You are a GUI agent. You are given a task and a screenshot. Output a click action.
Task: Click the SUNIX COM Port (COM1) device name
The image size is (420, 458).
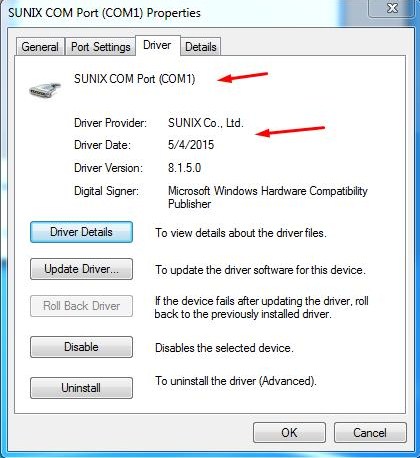pyautogui.click(x=134, y=79)
